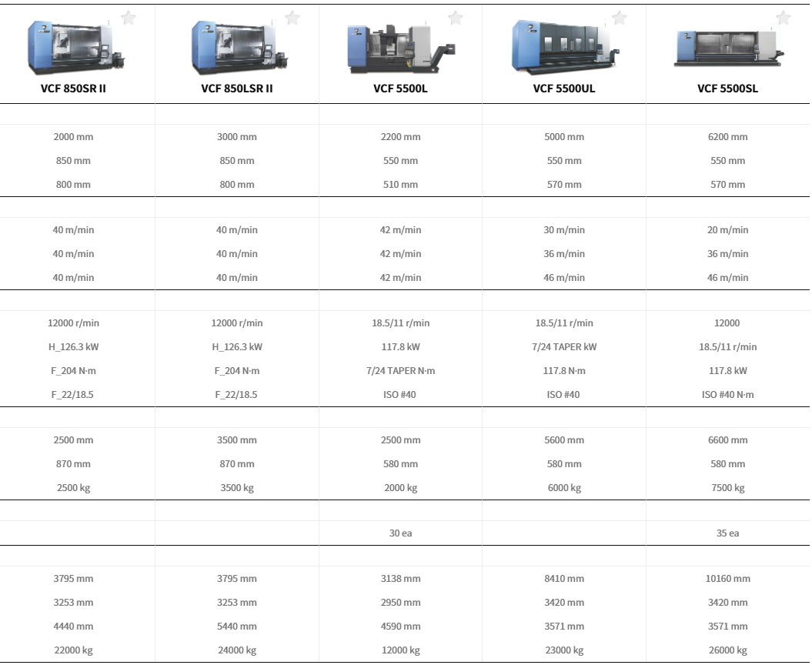812x665 pixels.
Task: Click the VCF 5500L model name
Action: (x=401, y=89)
